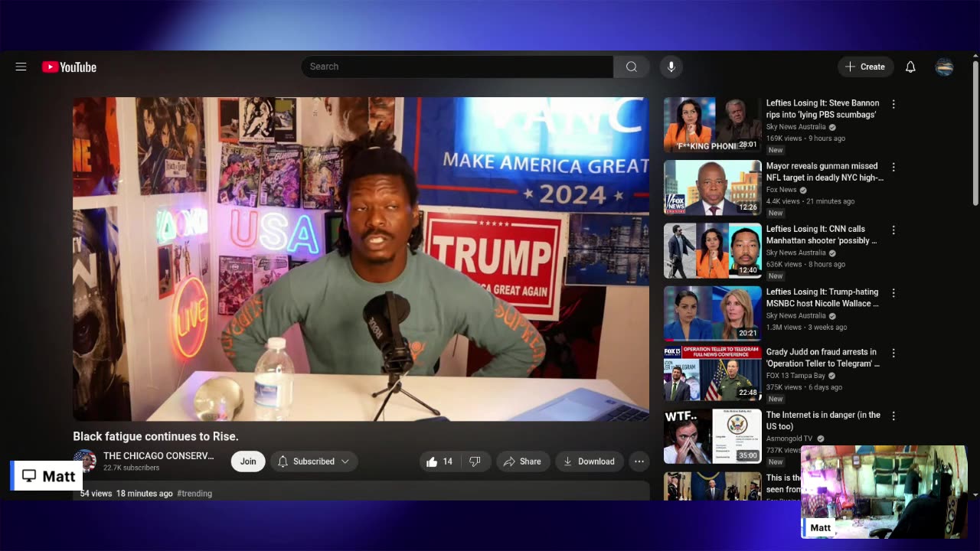
Task: Open 'Lefties Losing It: CNN calls' title
Action: [822, 234]
